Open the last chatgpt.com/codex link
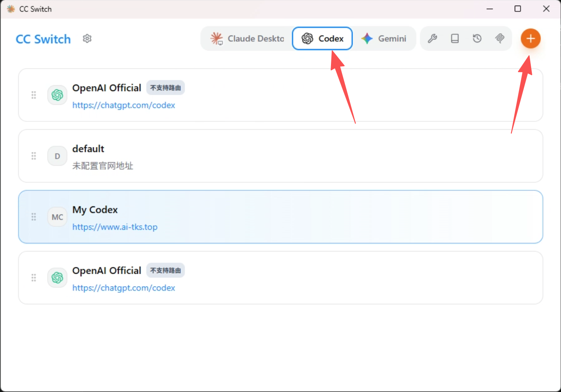 (124, 288)
